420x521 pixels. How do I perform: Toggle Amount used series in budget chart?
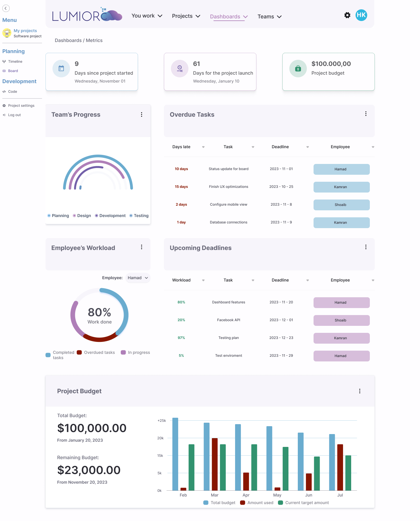[x=257, y=503]
